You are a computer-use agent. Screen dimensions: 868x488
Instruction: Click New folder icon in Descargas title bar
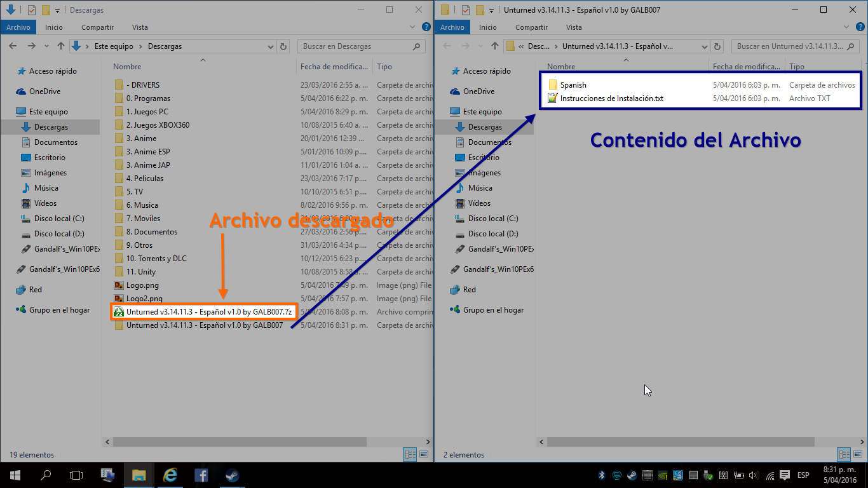tap(46, 10)
